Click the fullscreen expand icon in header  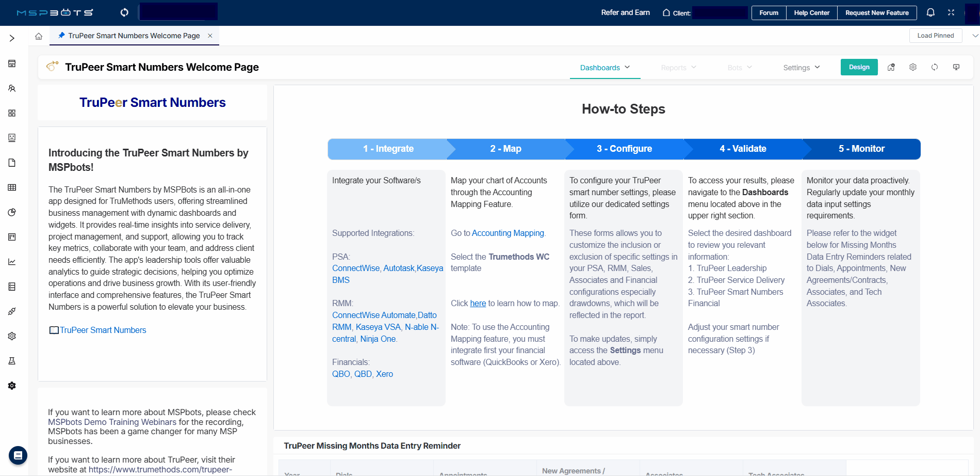pos(951,12)
